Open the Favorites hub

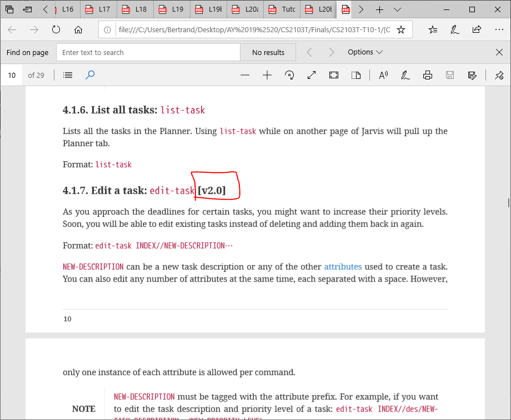click(x=433, y=30)
